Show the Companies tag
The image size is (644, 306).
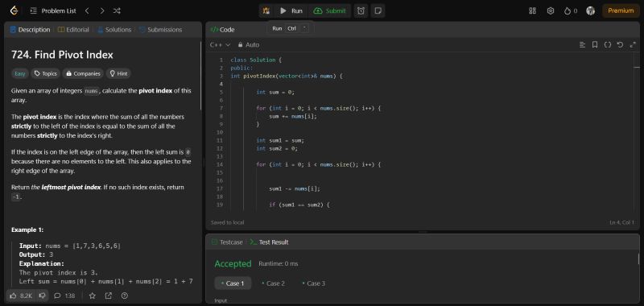coord(84,73)
